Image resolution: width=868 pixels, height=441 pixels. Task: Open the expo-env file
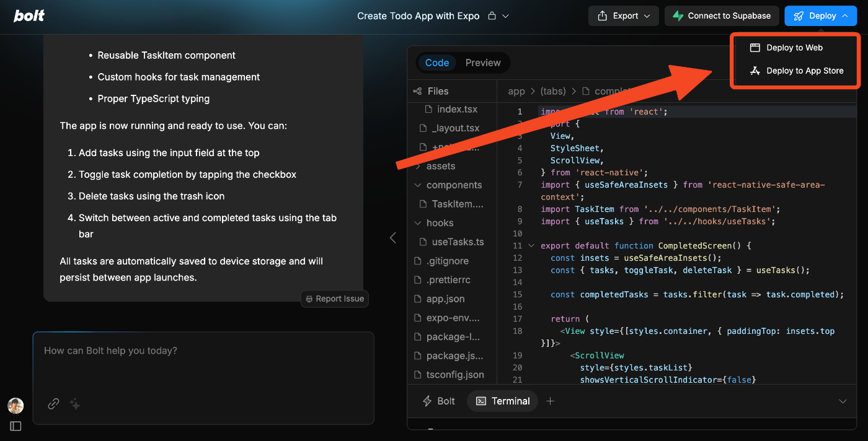446,318
